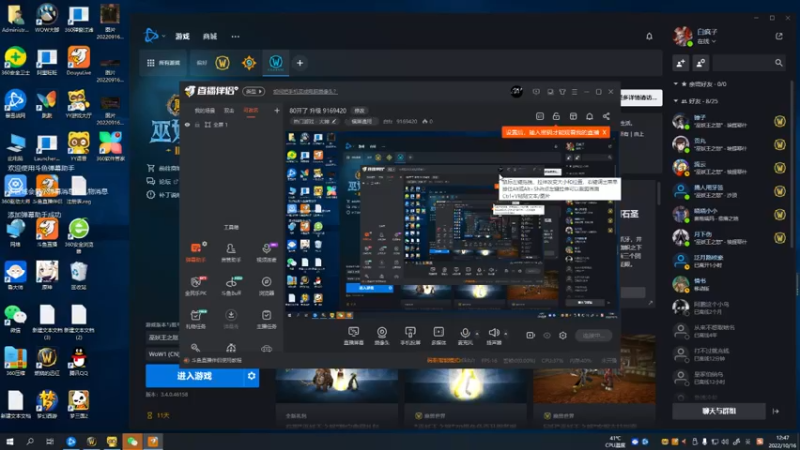Open the 房管助手 room manager tool
Image resolution: width=800 pixels, height=450 pixels.
[231, 252]
